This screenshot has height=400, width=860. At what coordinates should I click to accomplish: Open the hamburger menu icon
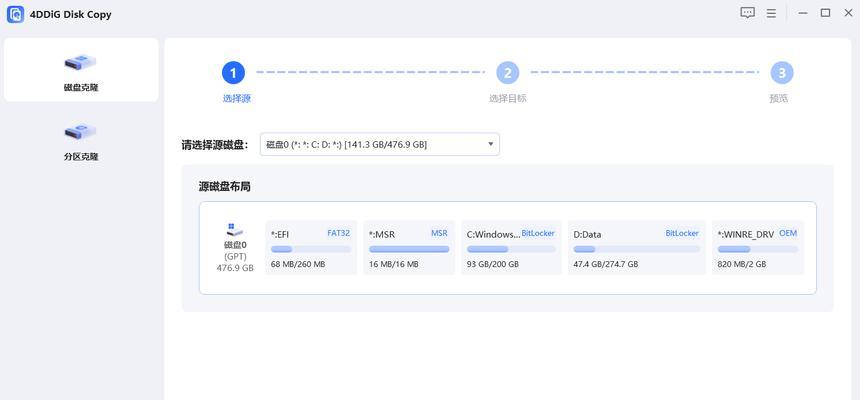click(771, 13)
